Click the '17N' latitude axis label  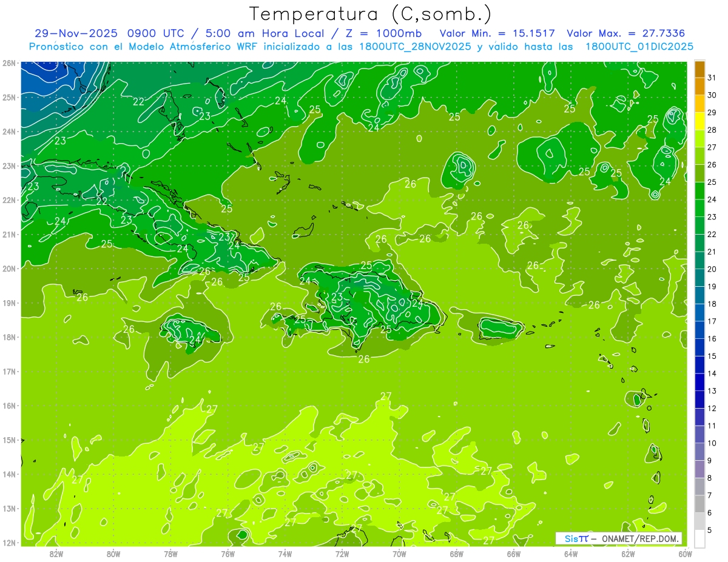click(x=9, y=371)
